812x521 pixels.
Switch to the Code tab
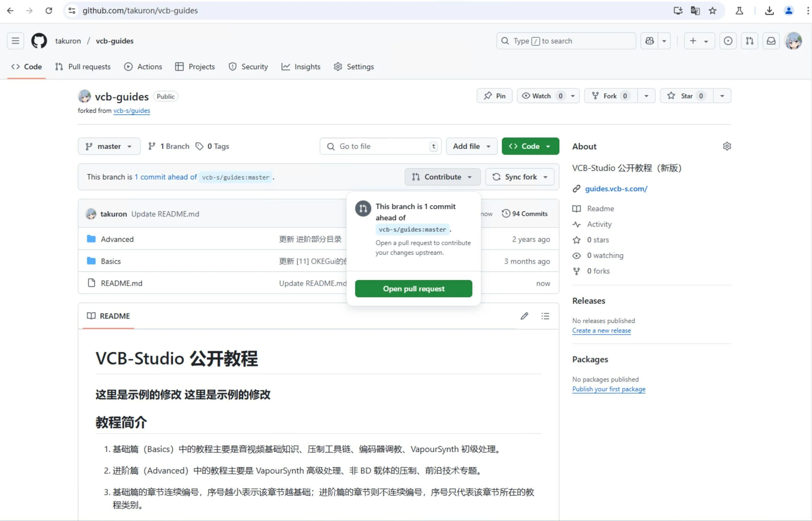tap(26, 67)
